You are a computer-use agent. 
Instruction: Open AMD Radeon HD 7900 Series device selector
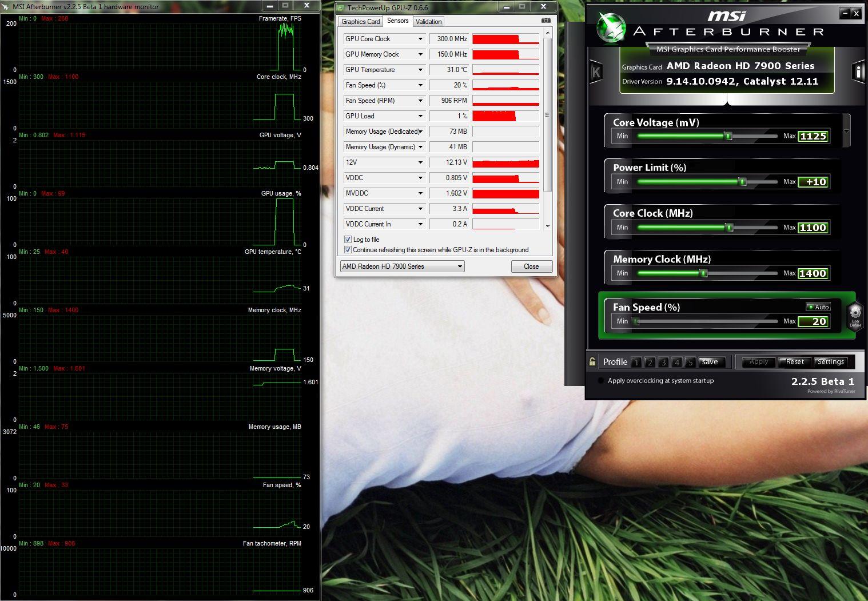402,266
